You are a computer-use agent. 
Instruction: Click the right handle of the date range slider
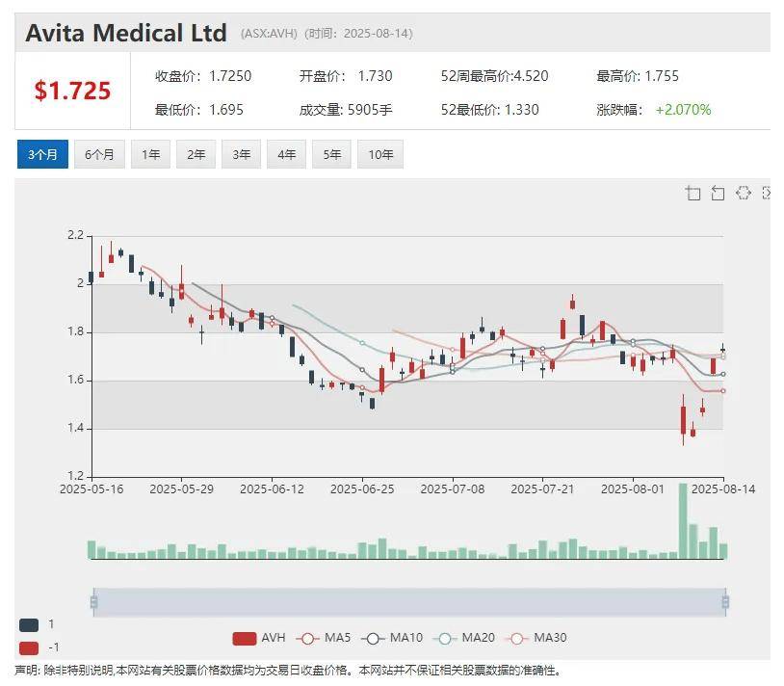(x=724, y=602)
